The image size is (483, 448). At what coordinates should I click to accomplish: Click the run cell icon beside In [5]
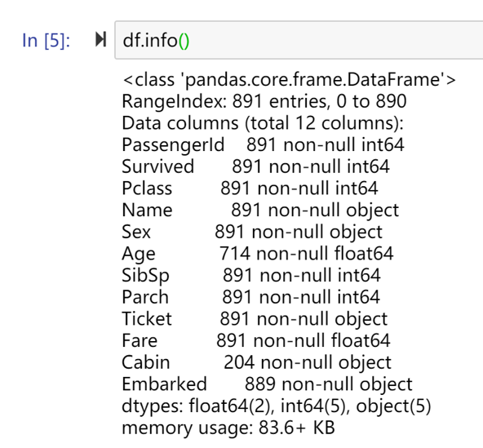[101, 39]
